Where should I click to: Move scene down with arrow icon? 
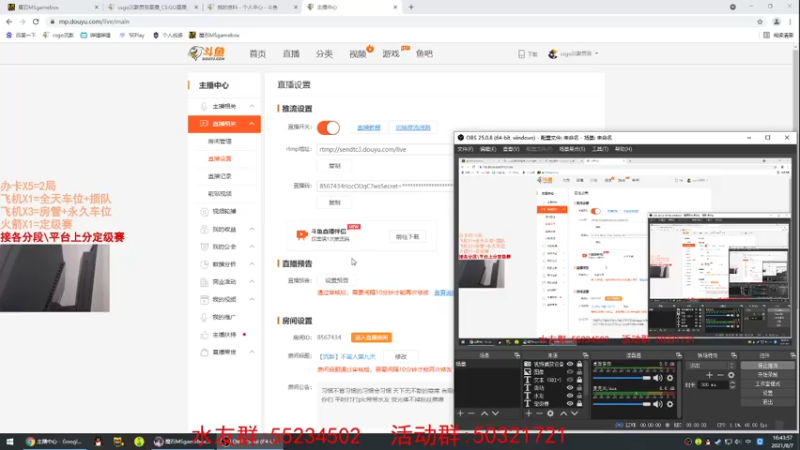[x=495, y=413]
